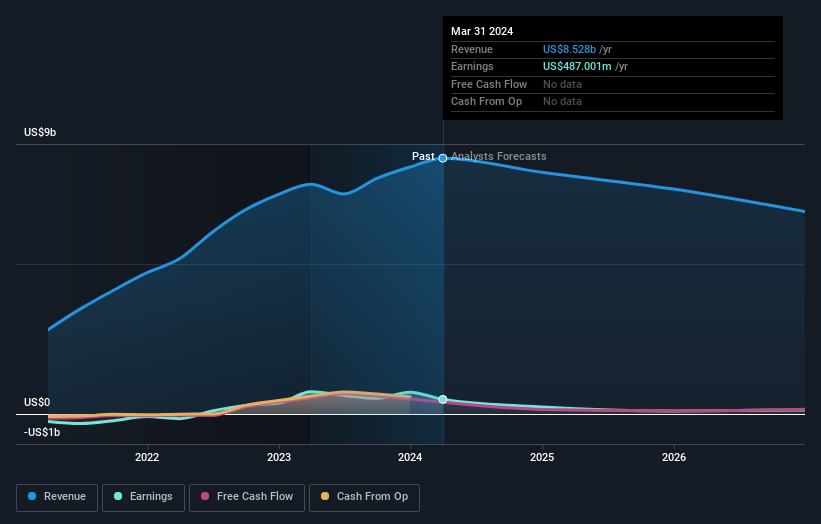Click the Mar 31 2024 tooltip date
This screenshot has width=821, height=524.
point(482,31)
